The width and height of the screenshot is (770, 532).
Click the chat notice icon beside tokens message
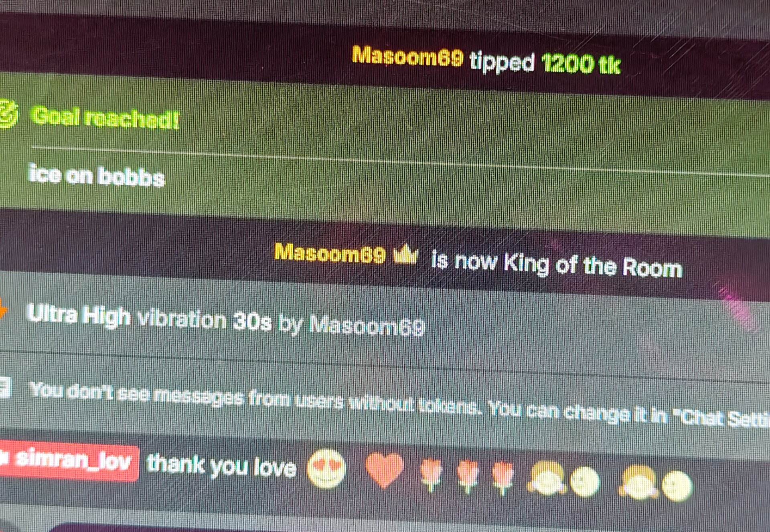click(x=5, y=388)
